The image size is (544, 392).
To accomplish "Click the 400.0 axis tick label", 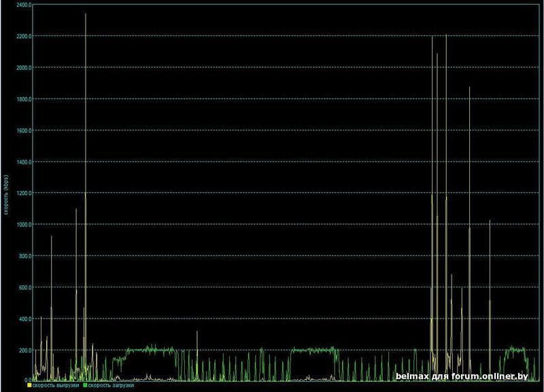I will point(24,319).
